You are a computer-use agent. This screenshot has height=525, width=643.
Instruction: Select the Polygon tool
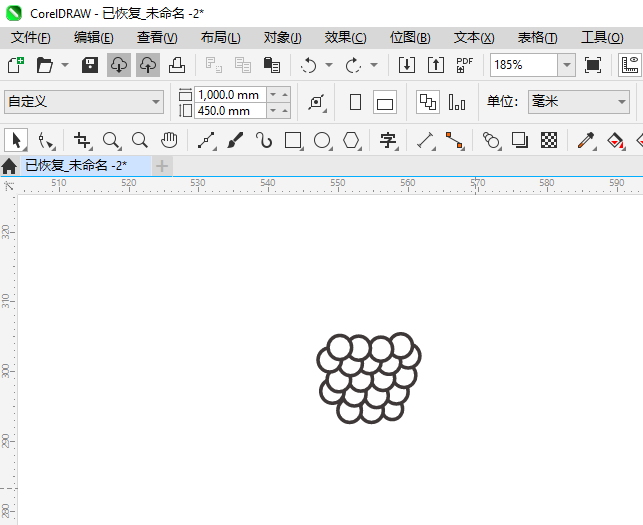(351, 140)
